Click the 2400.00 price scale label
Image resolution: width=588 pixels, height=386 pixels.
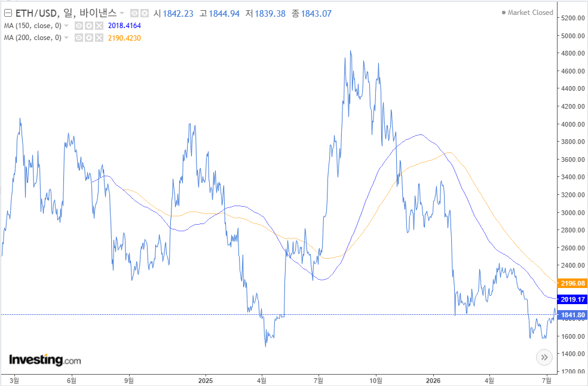pyautogui.click(x=573, y=265)
